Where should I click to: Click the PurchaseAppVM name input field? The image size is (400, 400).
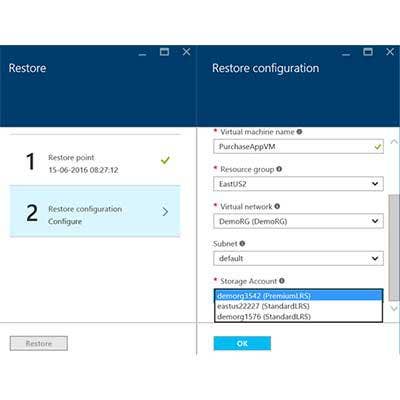tap(298, 147)
